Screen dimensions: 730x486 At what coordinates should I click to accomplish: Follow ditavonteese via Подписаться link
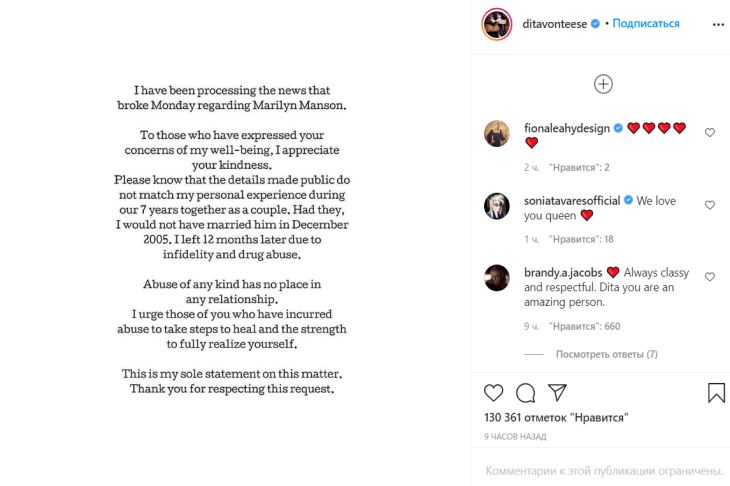point(645,23)
